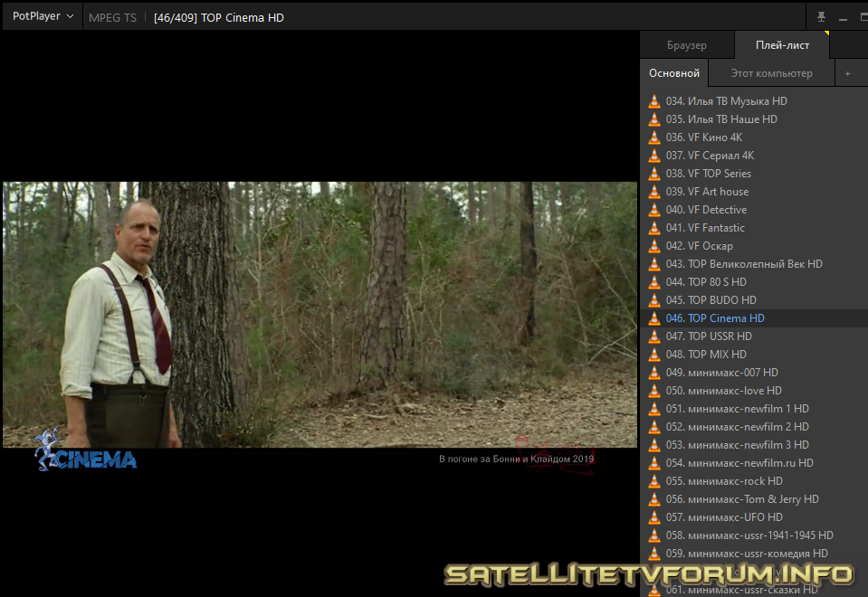Click the video playback area
The width and height of the screenshot is (868, 597).
(320, 314)
